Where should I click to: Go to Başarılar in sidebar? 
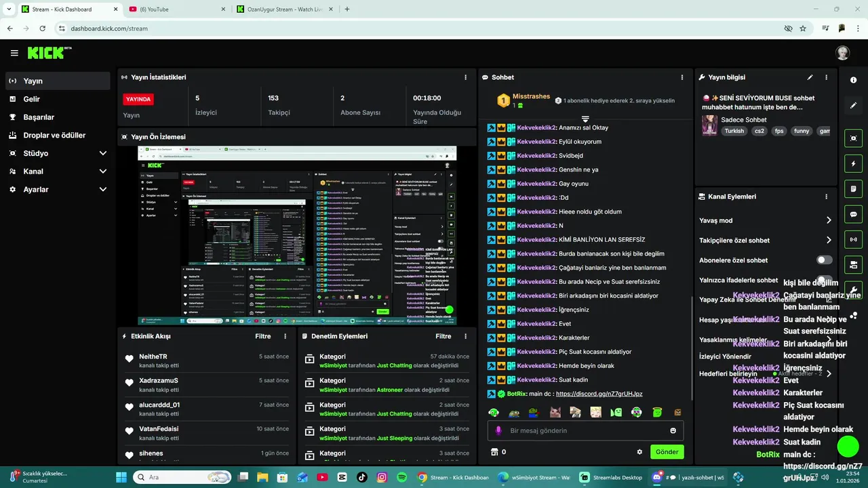pyautogui.click(x=58, y=117)
